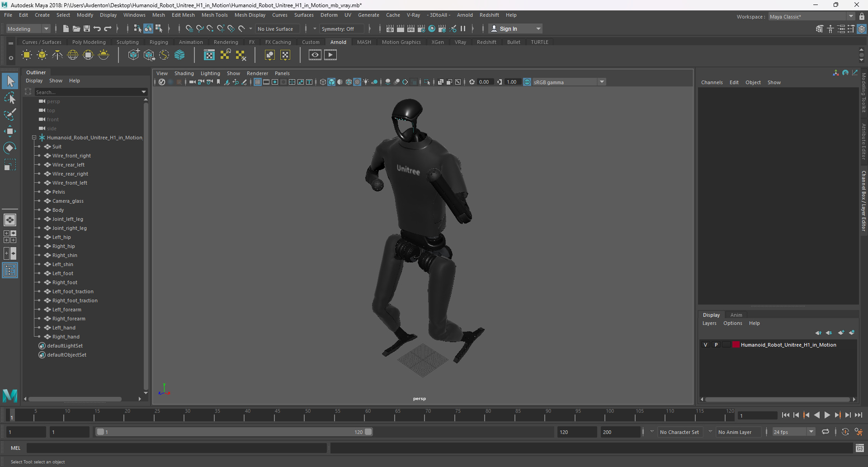Collapse the Humanoid_Robot_Unitree_H1_in_Motion group in Outliner

(x=34, y=138)
